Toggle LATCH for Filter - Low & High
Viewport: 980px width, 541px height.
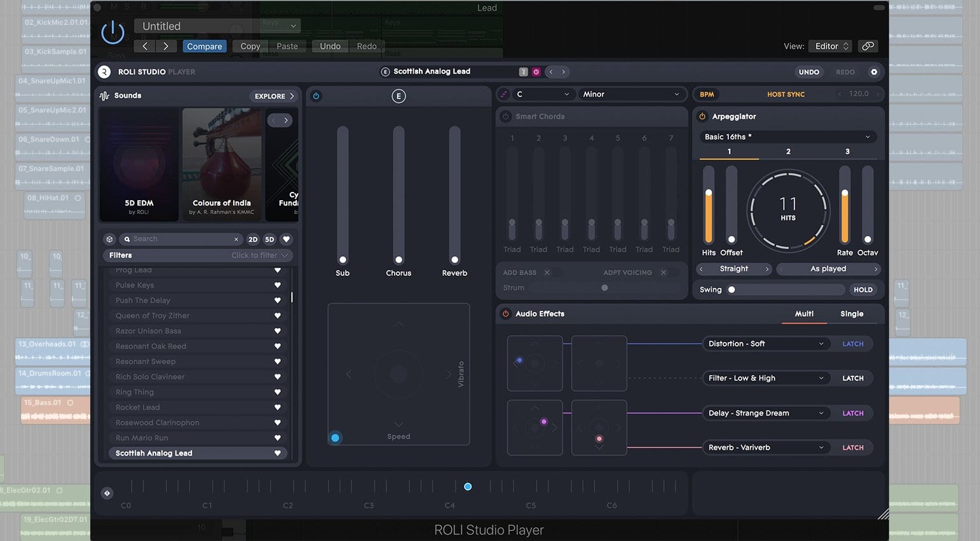point(852,378)
